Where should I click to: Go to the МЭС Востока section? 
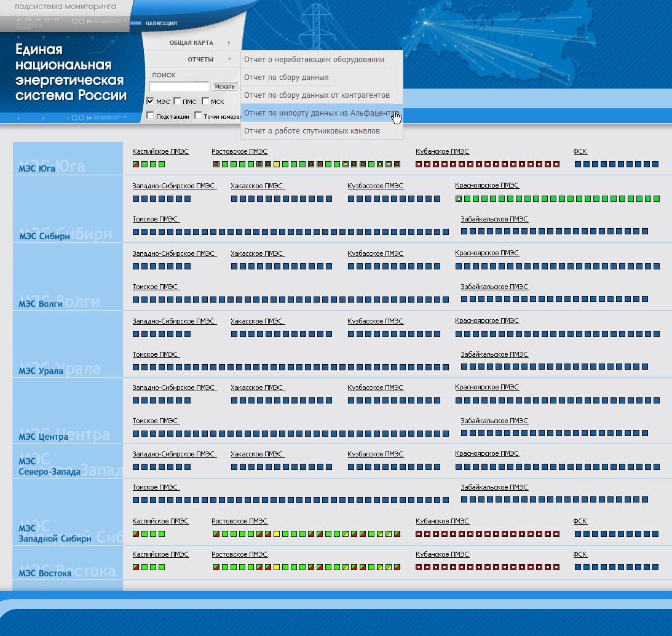(45, 573)
